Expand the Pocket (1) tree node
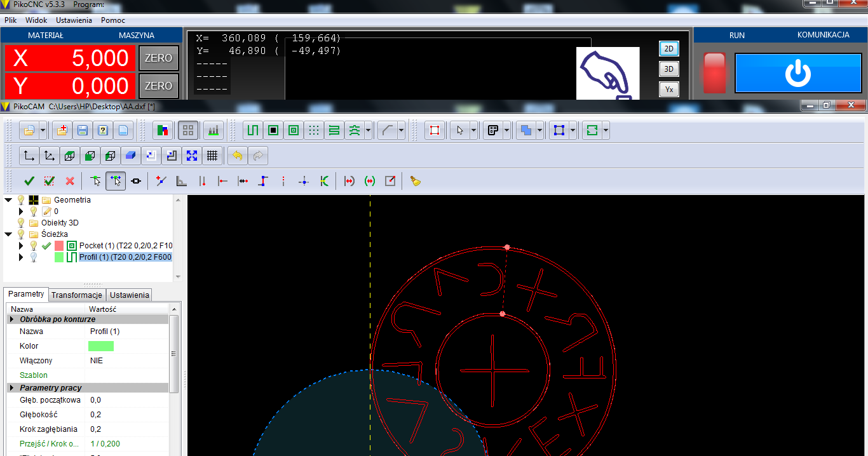Screen dimensions: 868x456 (21, 246)
